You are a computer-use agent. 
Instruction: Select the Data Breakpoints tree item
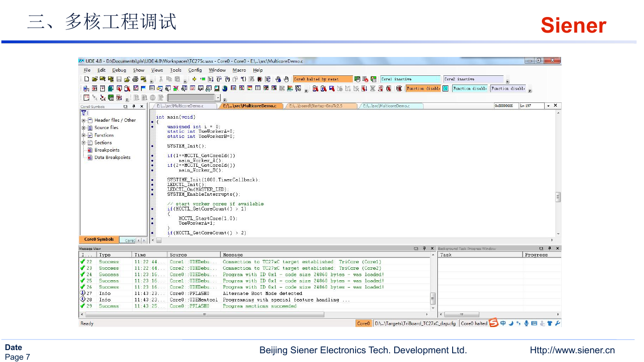(112, 157)
